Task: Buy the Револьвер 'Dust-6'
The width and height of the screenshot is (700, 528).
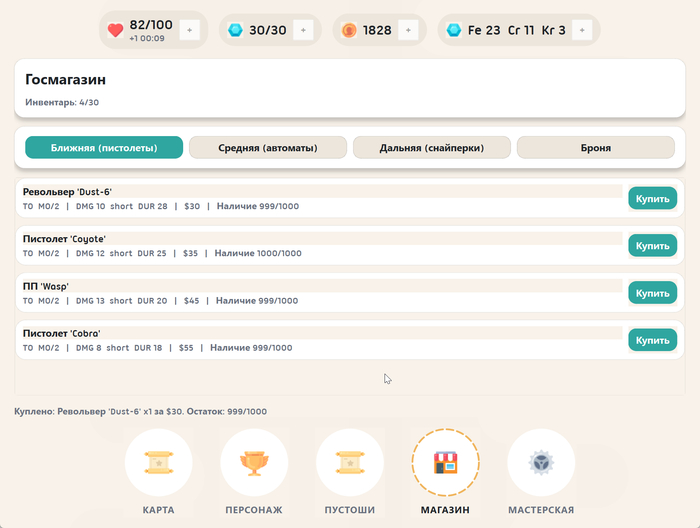Action: coord(652,198)
